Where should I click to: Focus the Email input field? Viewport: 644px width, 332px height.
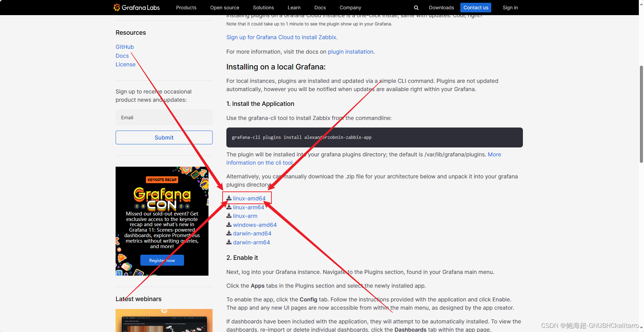pyautogui.click(x=164, y=118)
